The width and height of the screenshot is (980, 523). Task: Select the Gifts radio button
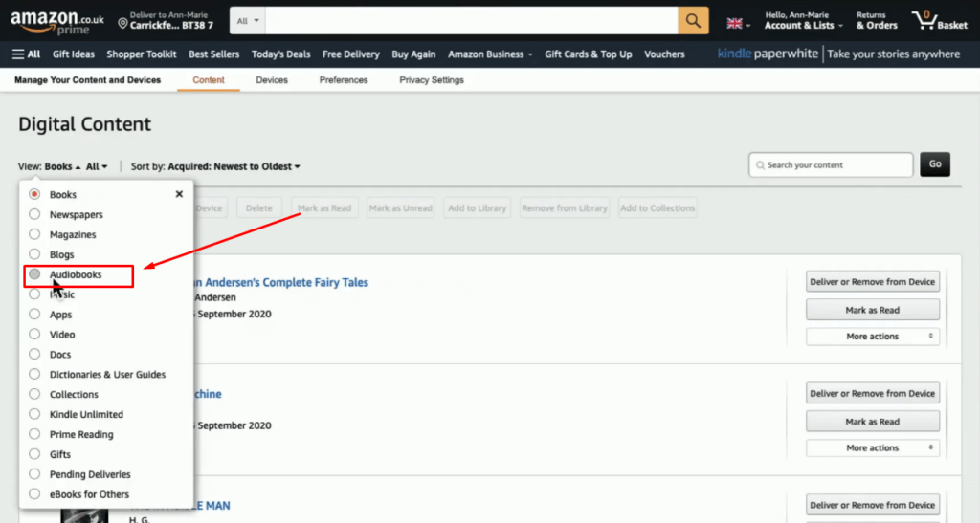click(34, 454)
